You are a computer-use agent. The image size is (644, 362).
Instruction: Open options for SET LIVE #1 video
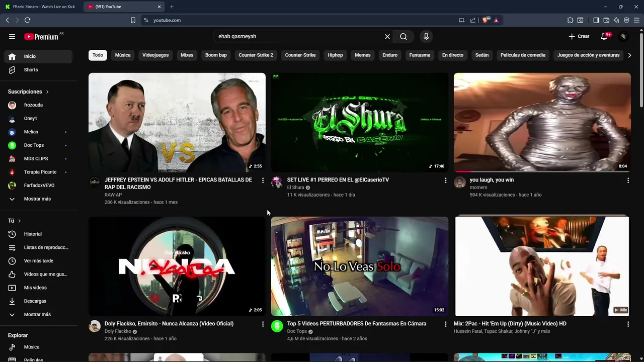[445, 180]
